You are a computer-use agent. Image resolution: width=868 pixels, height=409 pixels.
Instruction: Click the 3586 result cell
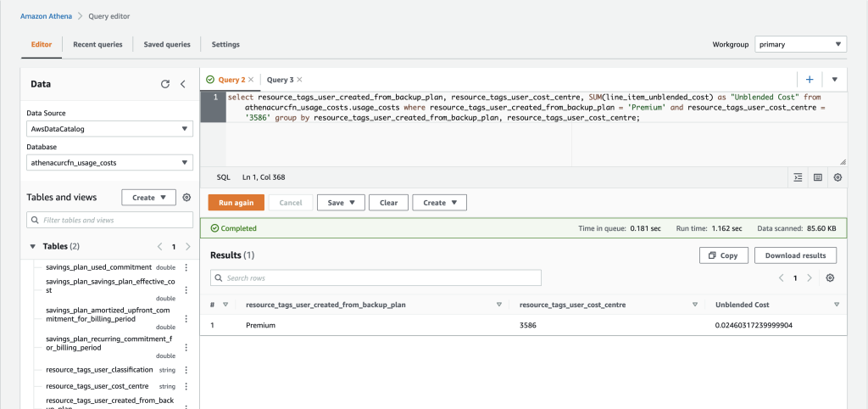click(528, 325)
